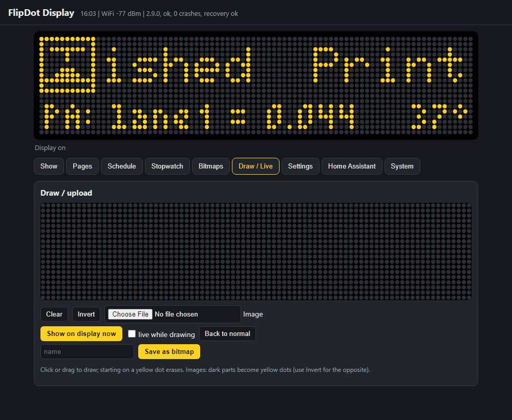Viewport: 512px width, 420px height.
Task: Switch to Home Assistant tab
Action: point(352,166)
